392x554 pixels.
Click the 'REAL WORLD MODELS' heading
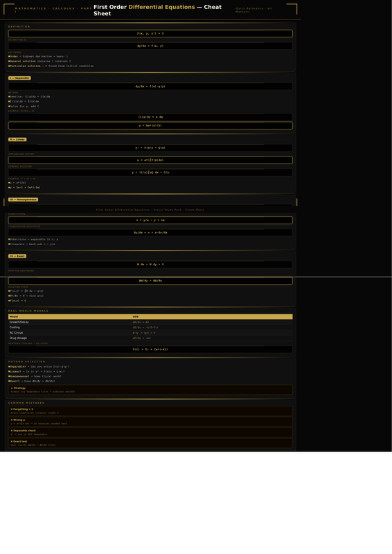point(28,311)
